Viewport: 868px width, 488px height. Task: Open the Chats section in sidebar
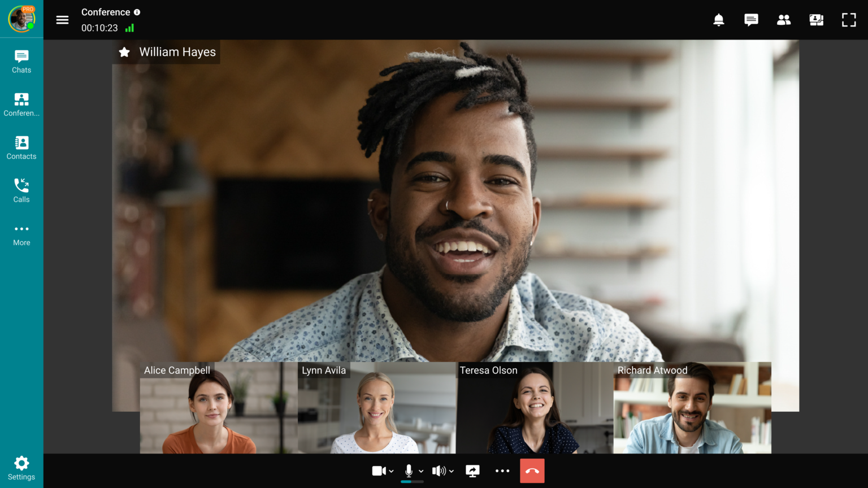(21, 62)
